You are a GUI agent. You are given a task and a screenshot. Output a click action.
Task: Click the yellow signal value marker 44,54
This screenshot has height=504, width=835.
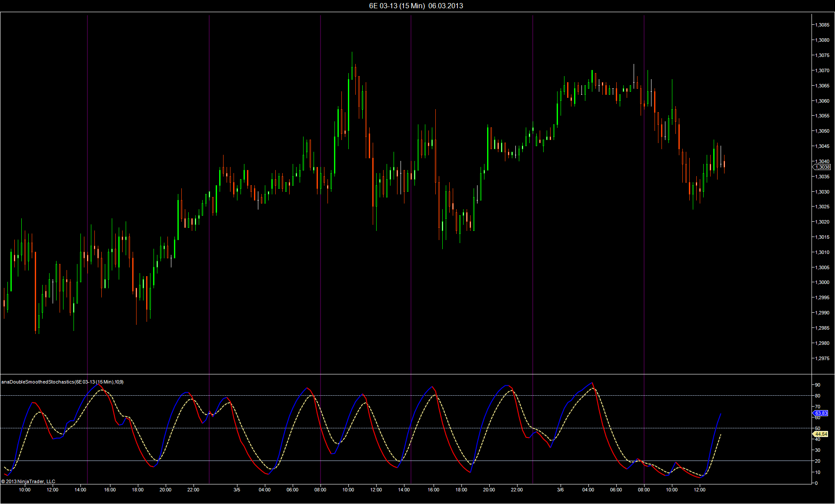click(x=821, y=434)
